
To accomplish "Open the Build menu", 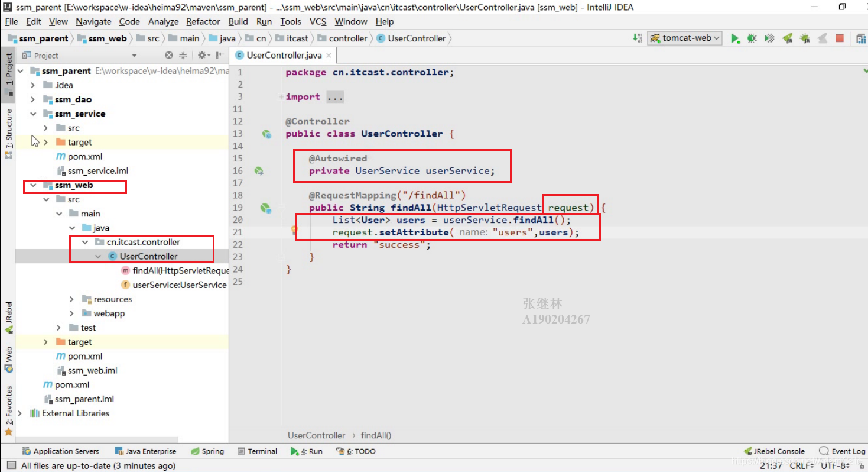I will (x=238, y=21).
